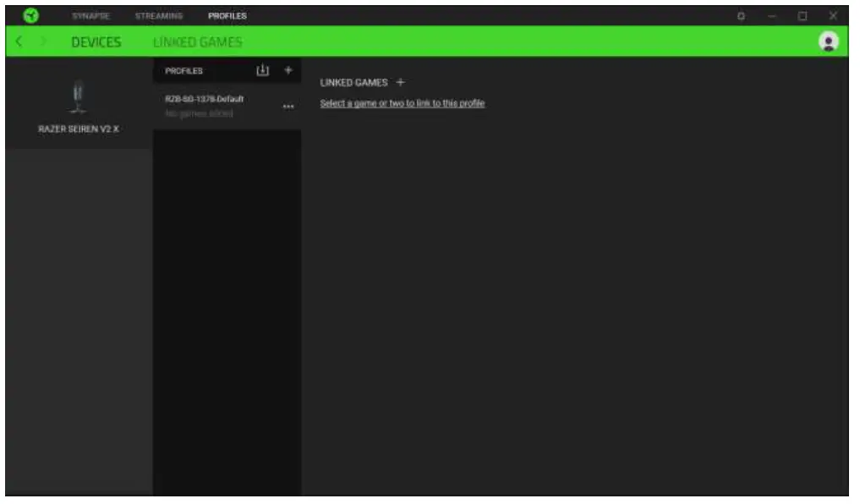Switch to the Synapse tab
Viewport: 860px width, 504px height.
click(93, 14)
